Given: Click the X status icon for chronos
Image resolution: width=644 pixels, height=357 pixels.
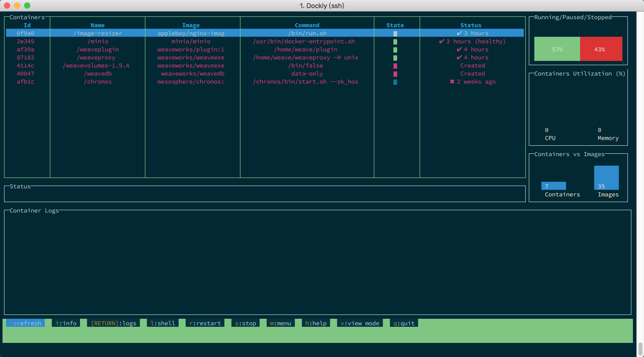Looking at the screenshot, I should pos(452,82).
